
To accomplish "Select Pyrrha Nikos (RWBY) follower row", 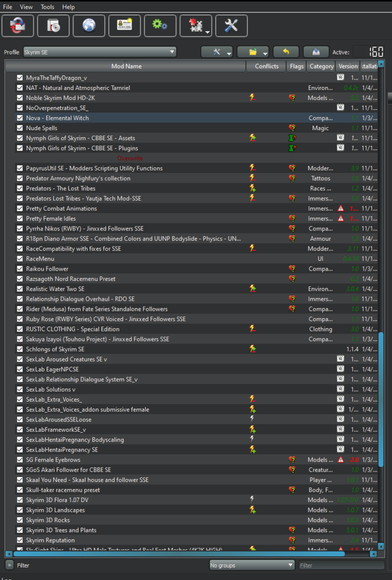I will coord(192,229).
